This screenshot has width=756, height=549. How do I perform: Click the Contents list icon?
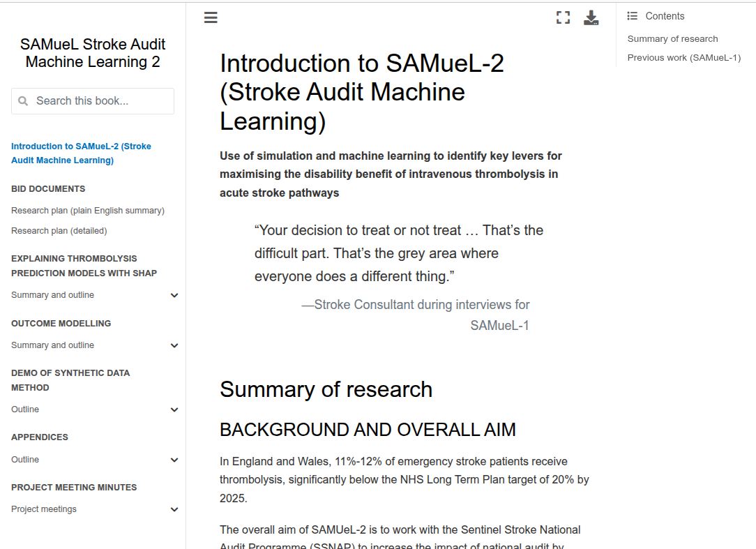633,16
